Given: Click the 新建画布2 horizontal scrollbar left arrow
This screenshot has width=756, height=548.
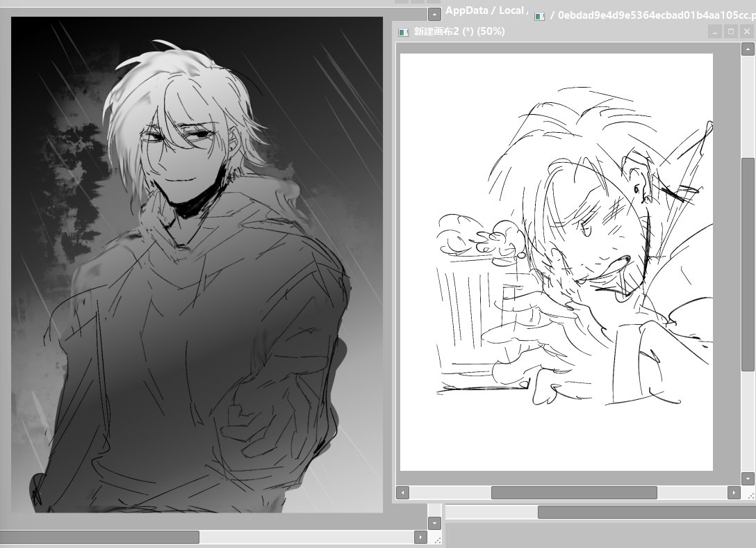Looking at the screenshot, I should 402,492.
